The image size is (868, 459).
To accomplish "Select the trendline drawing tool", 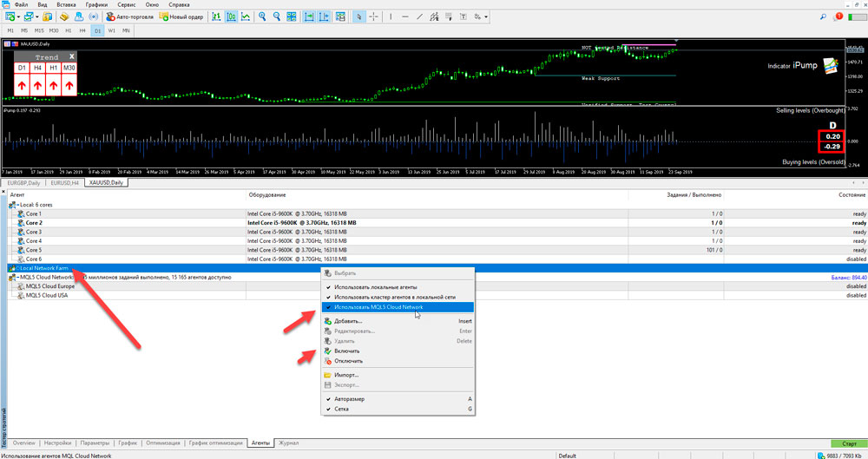I will point(419,16).
